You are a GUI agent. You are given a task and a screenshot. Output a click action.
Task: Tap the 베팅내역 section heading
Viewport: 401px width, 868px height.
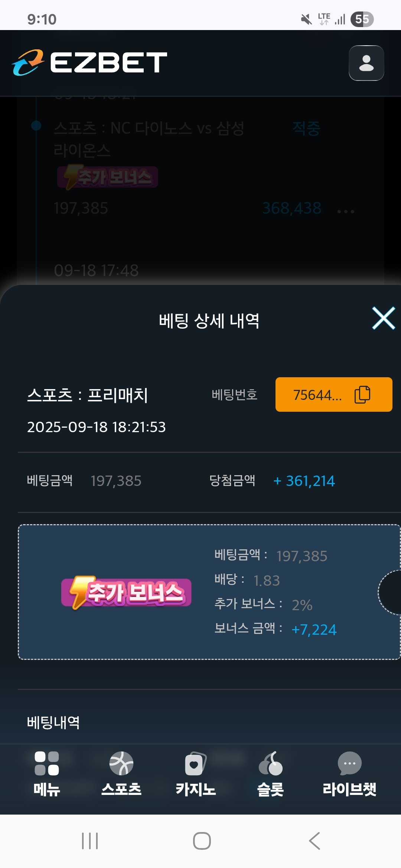(x=53, y=722)
